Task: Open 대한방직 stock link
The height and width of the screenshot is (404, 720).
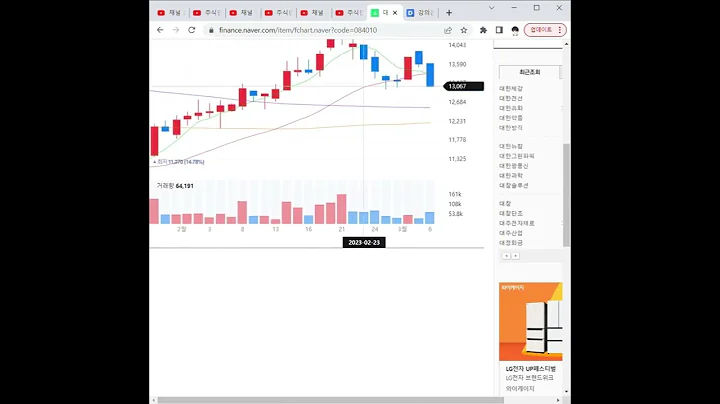Action: coord(511,128)
